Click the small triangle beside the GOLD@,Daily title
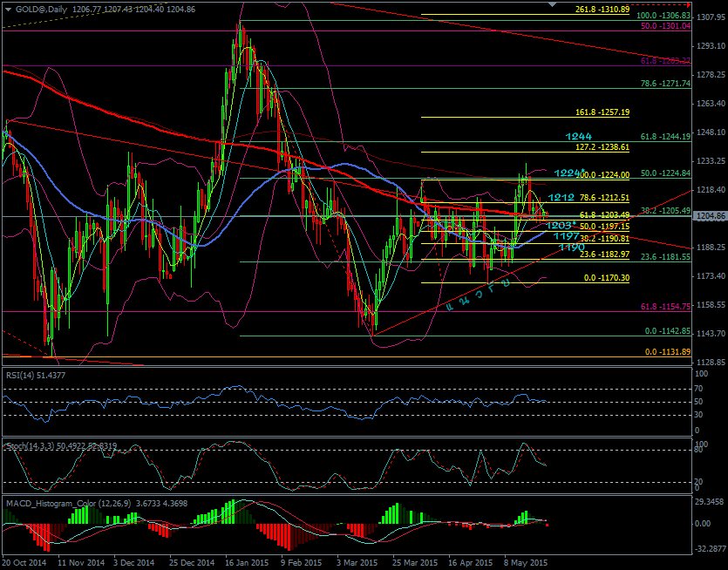This screenshot has height=570, width=728. 10,9
